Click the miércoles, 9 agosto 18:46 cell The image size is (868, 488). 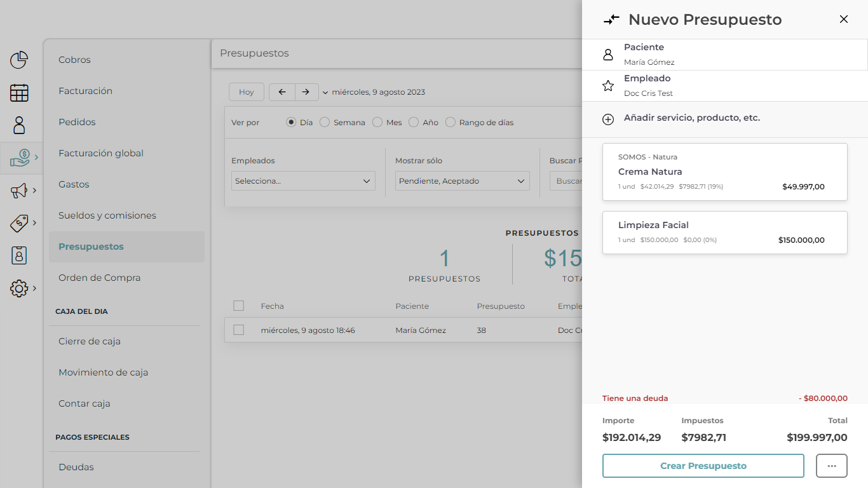(308, 330)
